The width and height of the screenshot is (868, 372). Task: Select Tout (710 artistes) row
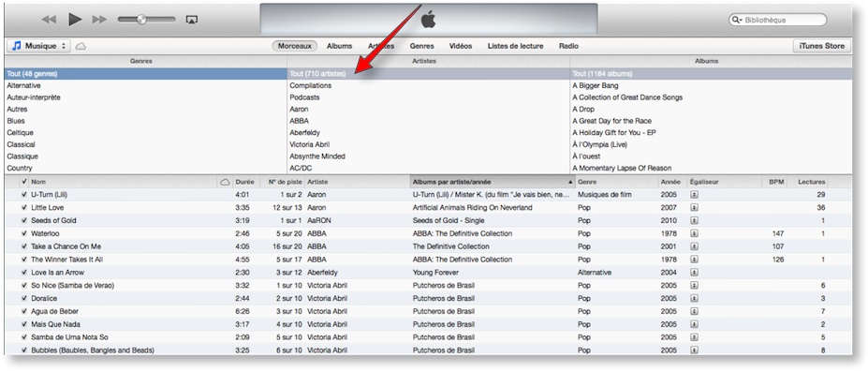[429, 74]
